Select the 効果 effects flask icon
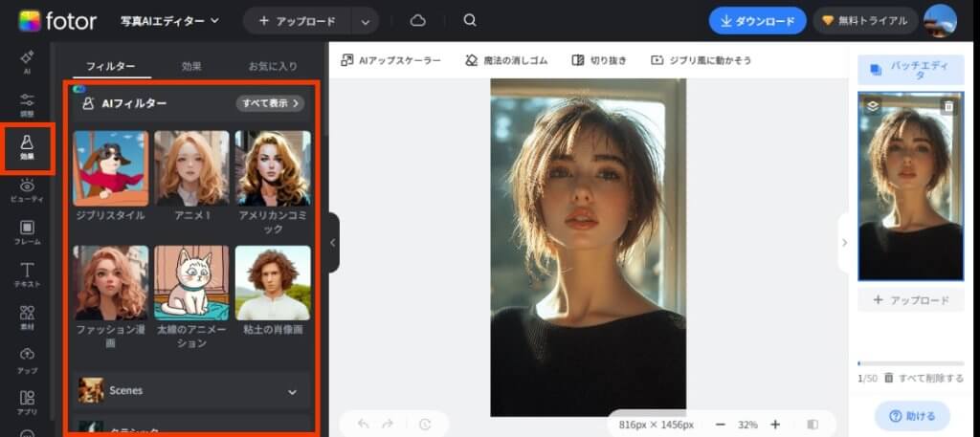980x437 pixels. (x=27, y=147)
